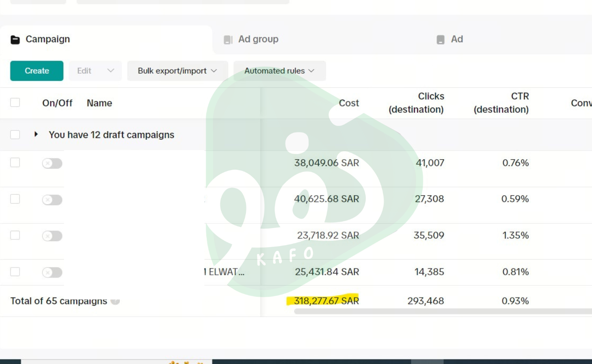
Task: Click the horizontal table scrollbar
Action: click(x=442, y=312)
